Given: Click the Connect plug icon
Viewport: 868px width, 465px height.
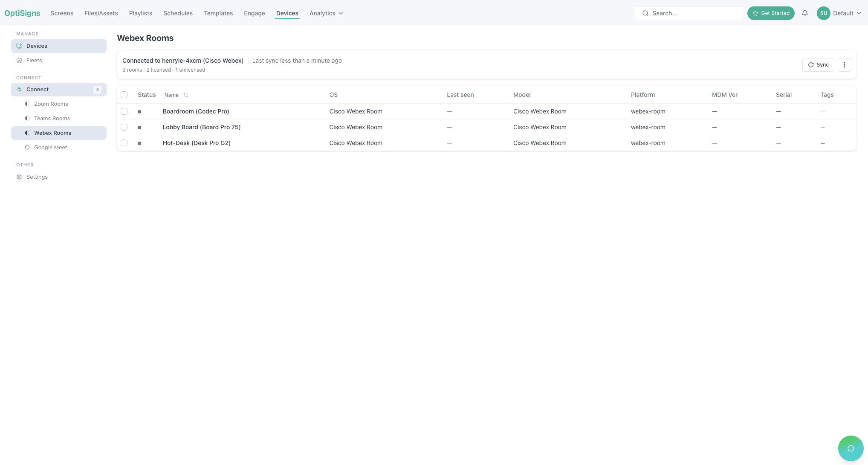Looking at the screenshot, I should (19, 90).
